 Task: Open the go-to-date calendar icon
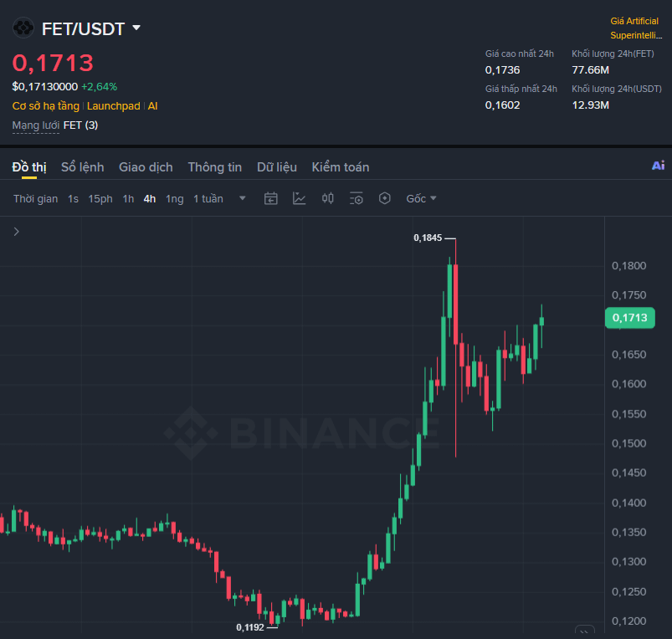tap(271, 198)
